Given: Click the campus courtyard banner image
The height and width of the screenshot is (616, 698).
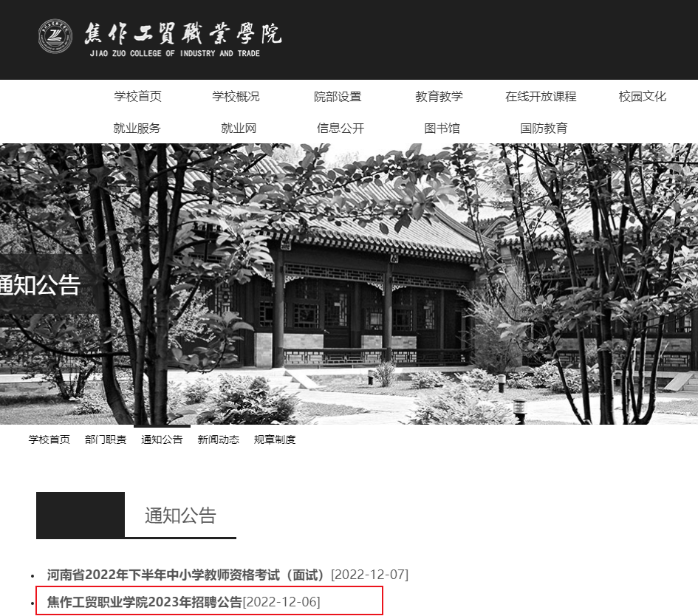Looking at the screenshot, I should tap(349, 284).
